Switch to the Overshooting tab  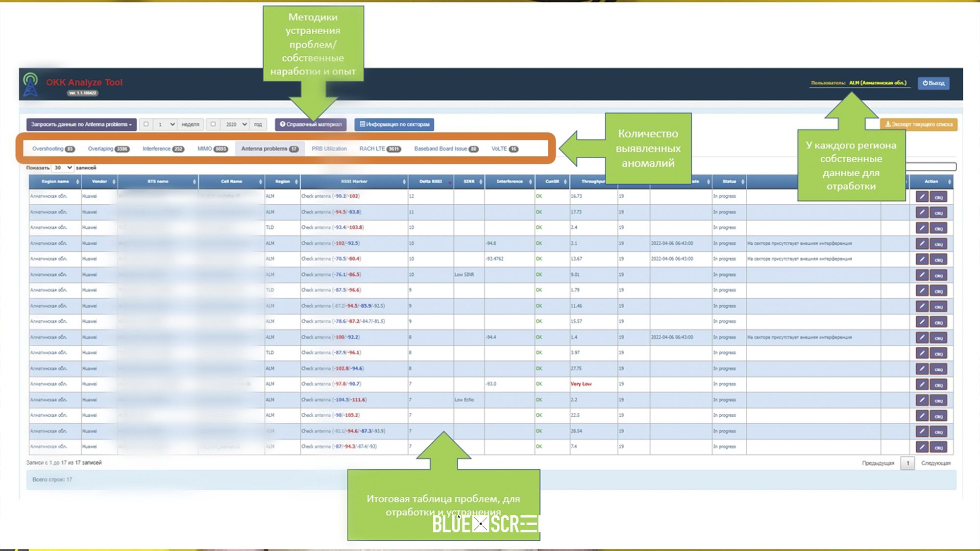[x=53, y=149]
